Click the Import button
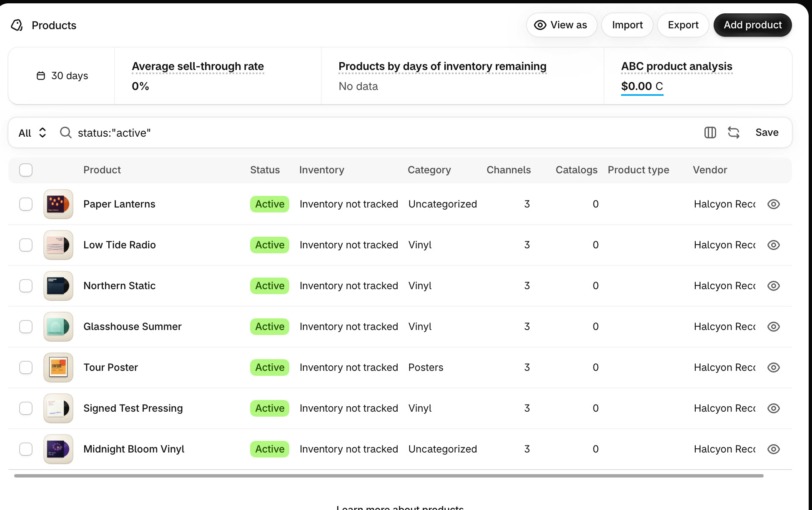The image size is (812, 510). (627, 25)
